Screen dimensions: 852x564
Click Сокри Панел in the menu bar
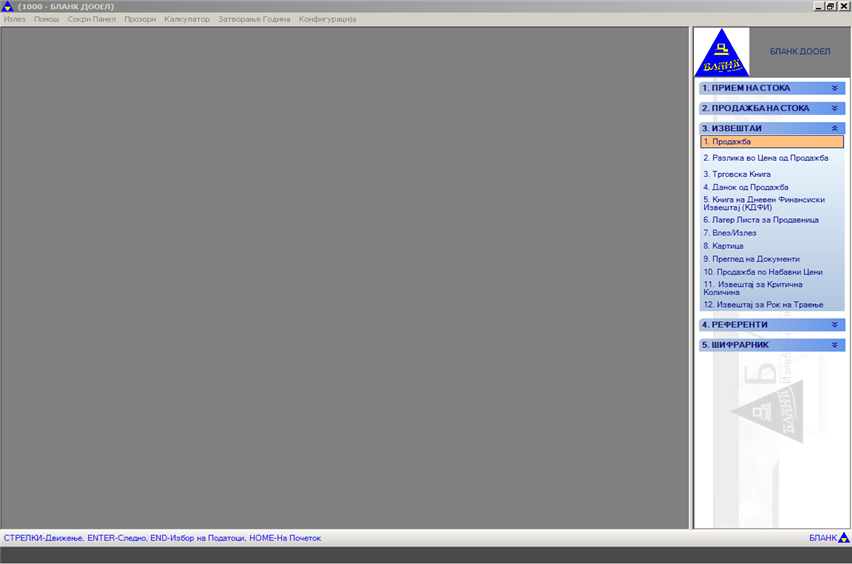click(x=92, y=19)
